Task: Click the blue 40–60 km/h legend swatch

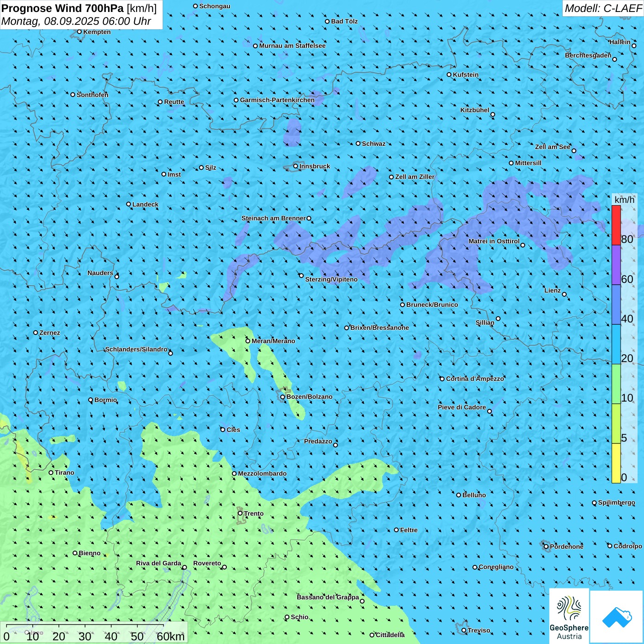Action: pos(616,305)
